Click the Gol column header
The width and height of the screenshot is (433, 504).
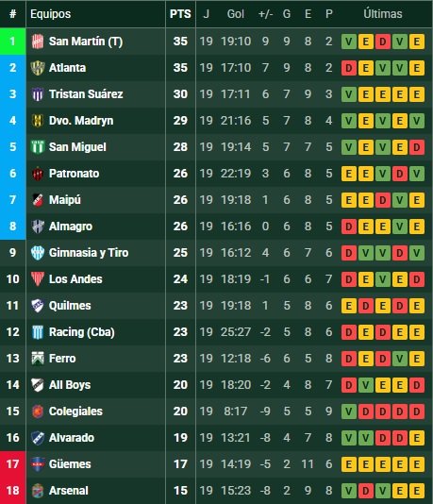click(x=236, y=14)
